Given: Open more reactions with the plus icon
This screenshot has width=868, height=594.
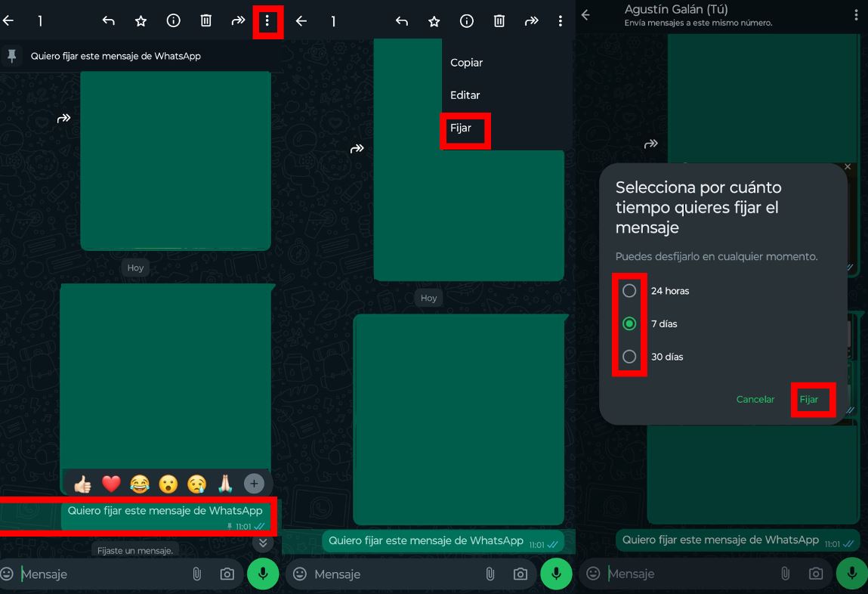Looking at the screenshot, I should point(254,484).
